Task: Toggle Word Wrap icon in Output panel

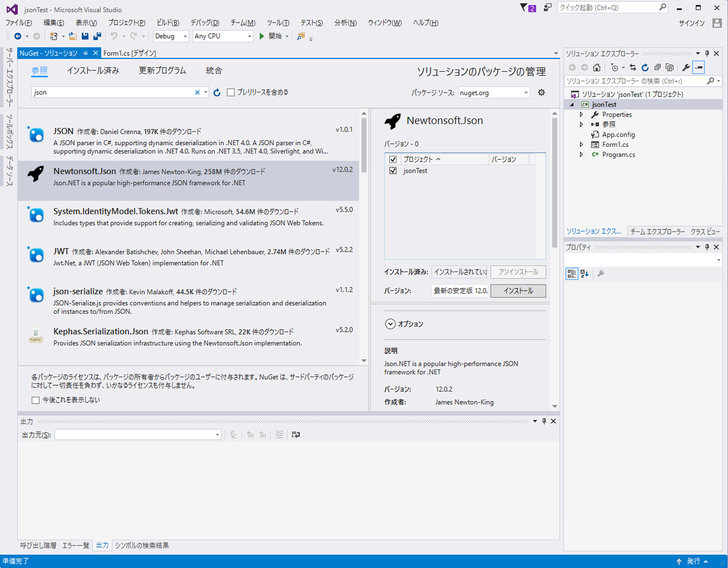Action: [296, 434]
